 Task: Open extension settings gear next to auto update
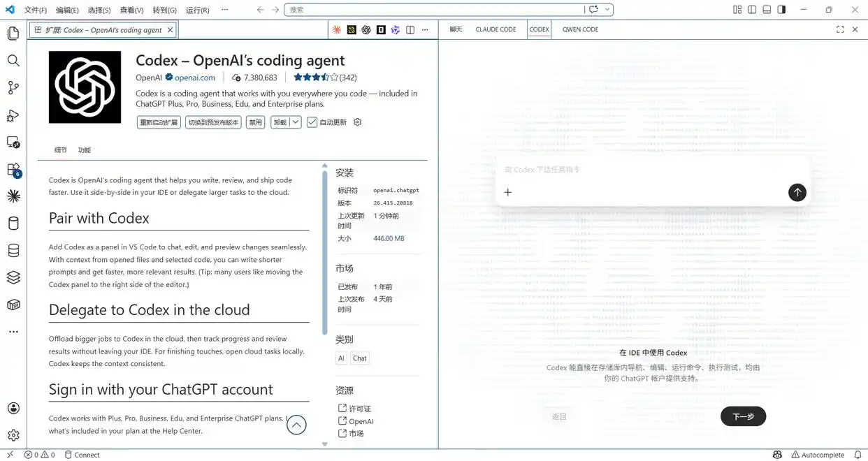click(358, 122)
